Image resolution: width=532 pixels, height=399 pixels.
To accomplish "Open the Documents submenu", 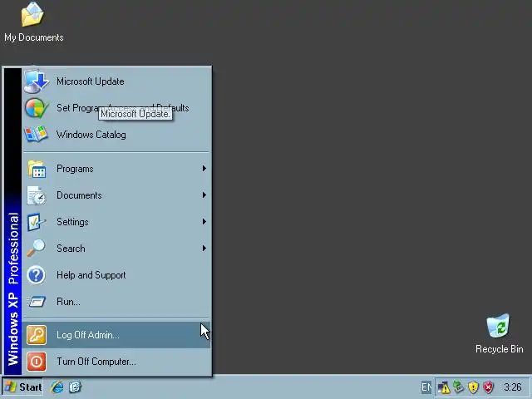I will 116,195.
